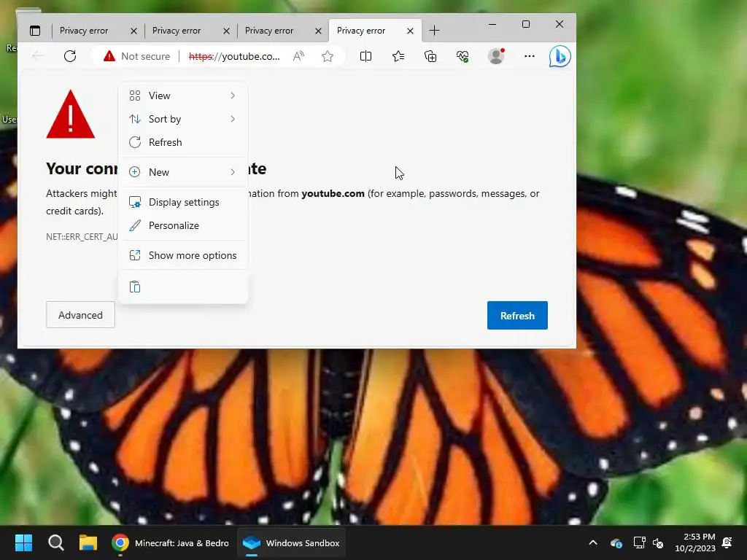The image size is (747, 560).
Task: Click the Not secure label
Action: [145, 56]
